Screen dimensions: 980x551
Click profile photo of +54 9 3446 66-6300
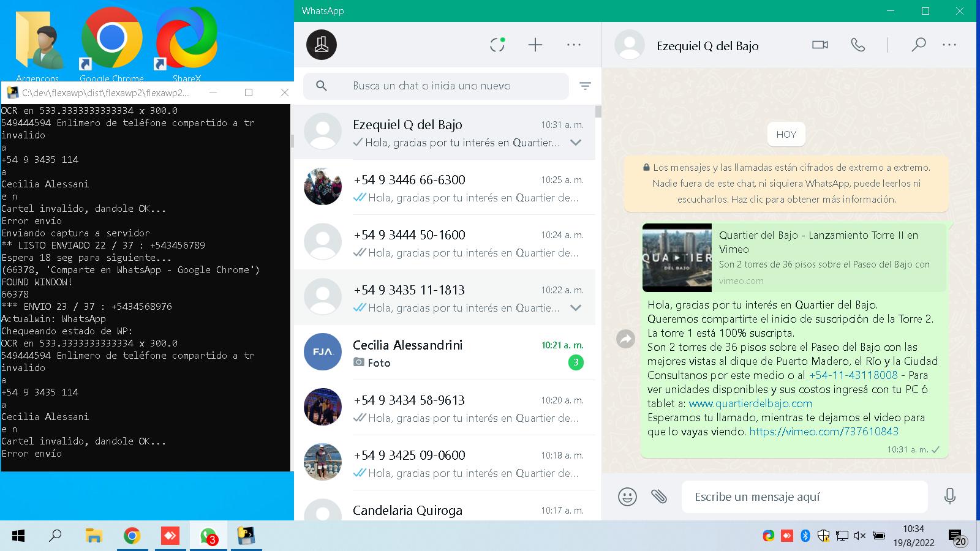(323, 187)
